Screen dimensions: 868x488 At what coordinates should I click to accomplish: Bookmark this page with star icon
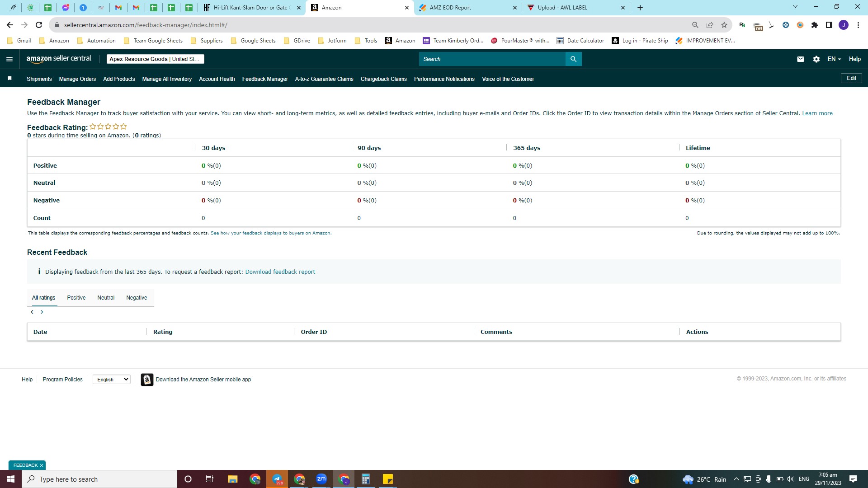[x=724, y=25]
